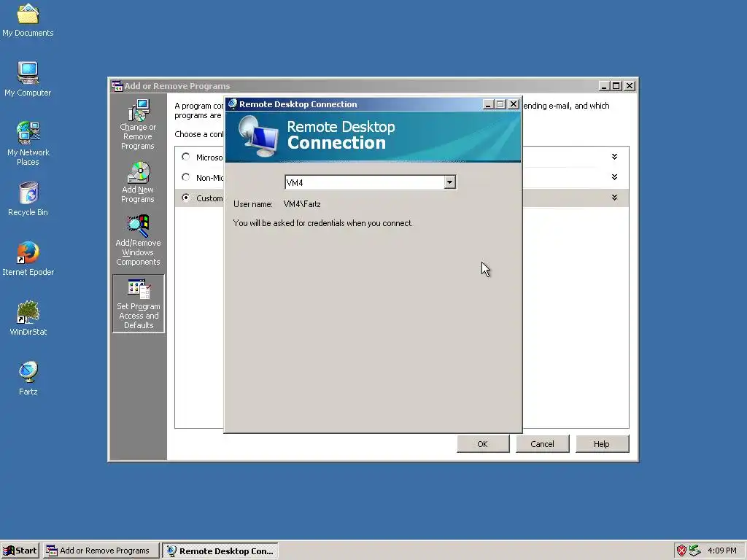This screenshot has width=747, height=560.
Task: Switch to Add or Remove Programs taskbar button
Action: tap(101, 551)
